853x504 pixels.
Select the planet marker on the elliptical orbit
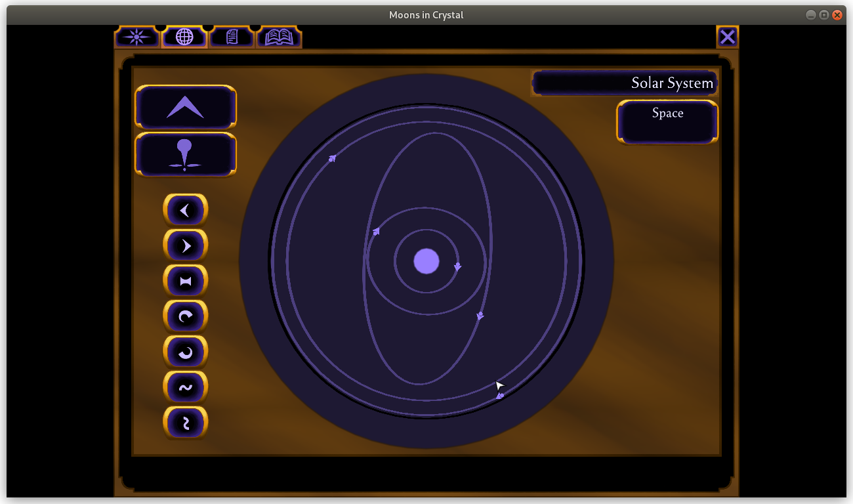pos(480,316)
